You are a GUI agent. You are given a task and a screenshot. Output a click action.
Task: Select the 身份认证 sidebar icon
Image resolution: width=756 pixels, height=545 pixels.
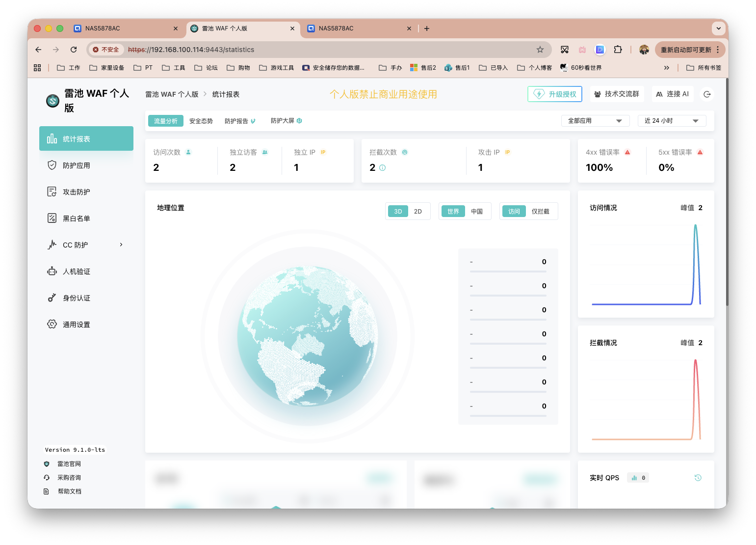(x=78, y=298)
